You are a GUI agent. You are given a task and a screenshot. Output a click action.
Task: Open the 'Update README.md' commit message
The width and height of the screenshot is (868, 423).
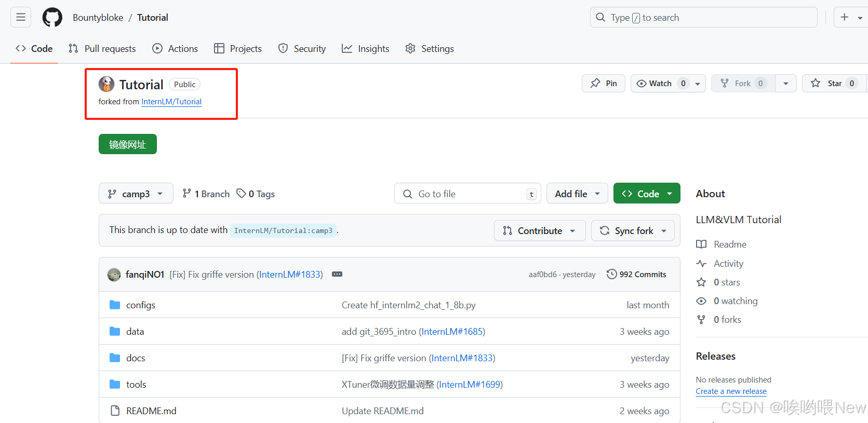coord(383,411)
